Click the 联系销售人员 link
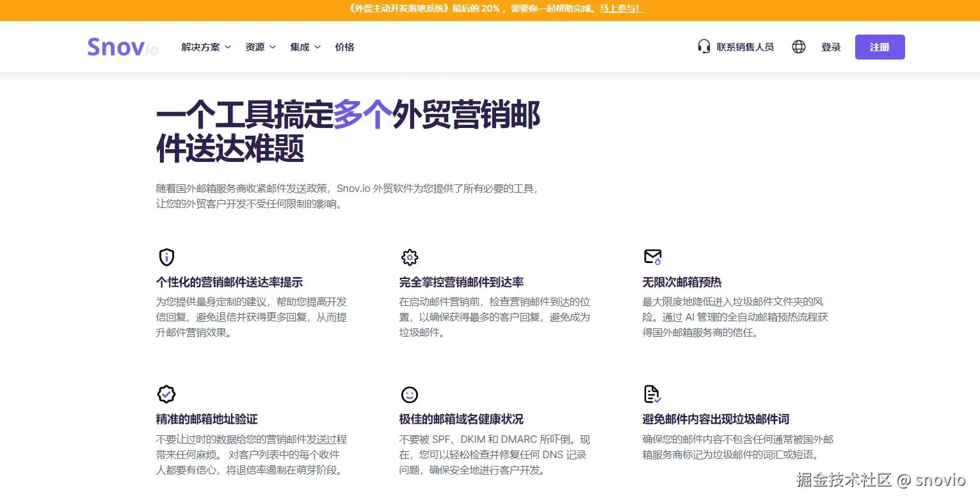Viewport: 980px width, 503px height. (x=745, y=47)
